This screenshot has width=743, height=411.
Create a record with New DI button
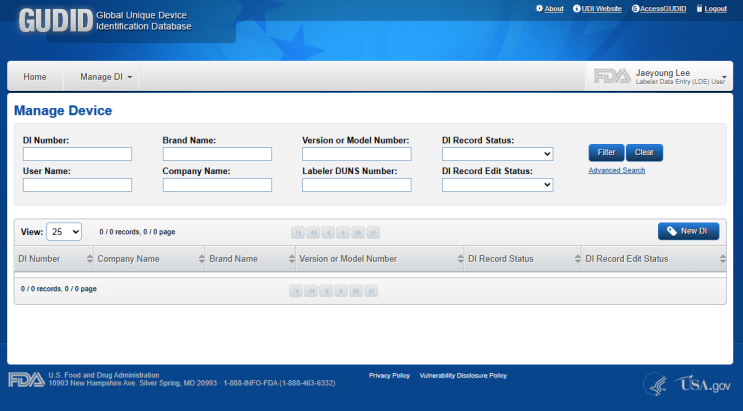(688, 231)
